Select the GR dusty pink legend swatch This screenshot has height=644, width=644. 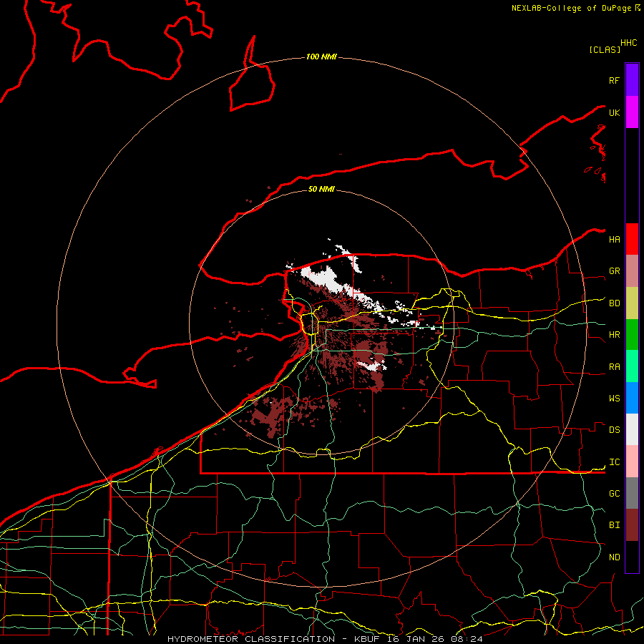click(632, 271)
